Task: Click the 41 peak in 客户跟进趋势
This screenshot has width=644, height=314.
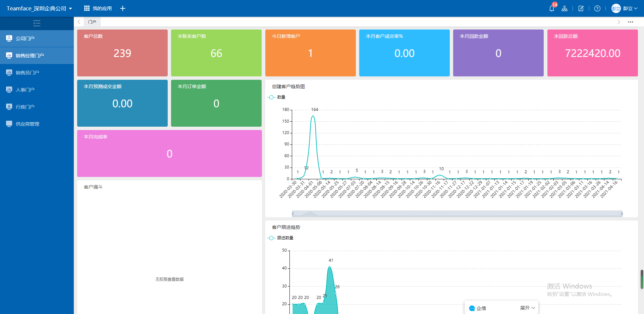Action: 330,267
